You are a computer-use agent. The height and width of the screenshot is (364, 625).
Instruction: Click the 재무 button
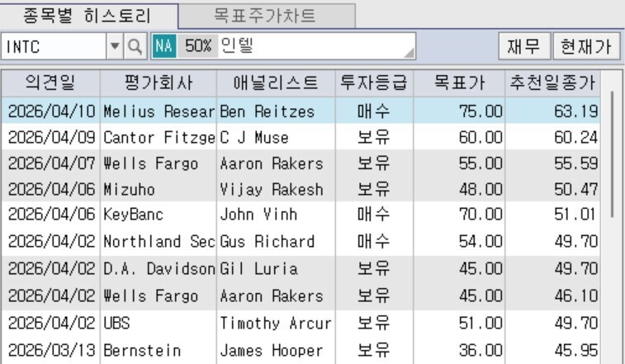point(524,46)
